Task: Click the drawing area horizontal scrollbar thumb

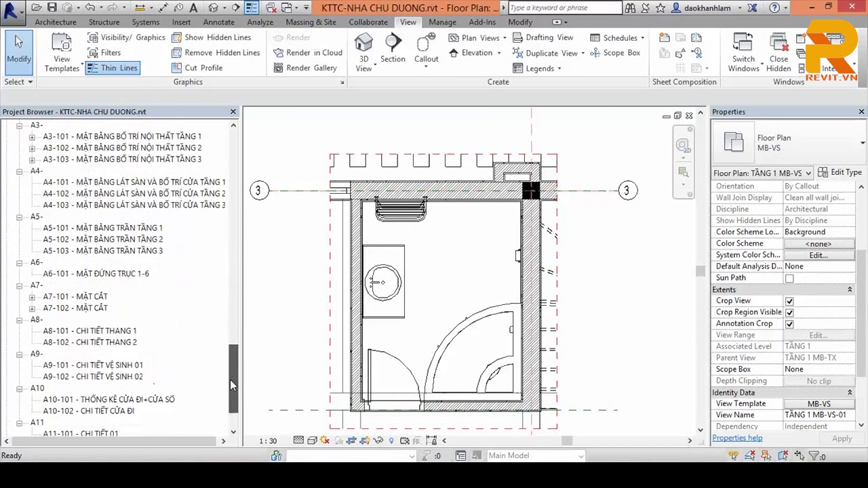Action: (567, 441)
